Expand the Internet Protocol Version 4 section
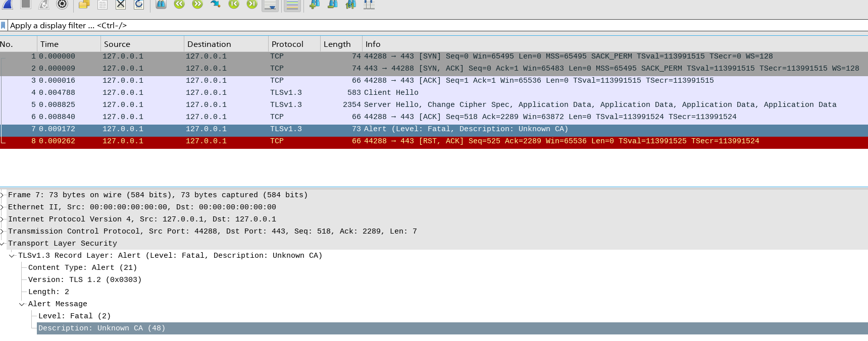 tap(3, 219)
